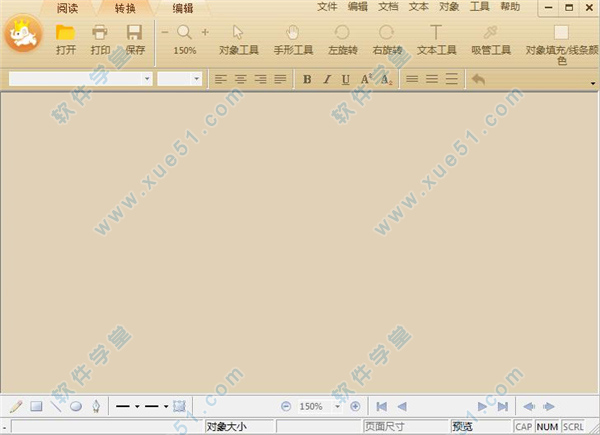Open the 对象填充/线条颜色 color swatch
Image resolution: width=600 pixels, height=435 pixels.
click(x=561, y=33)
